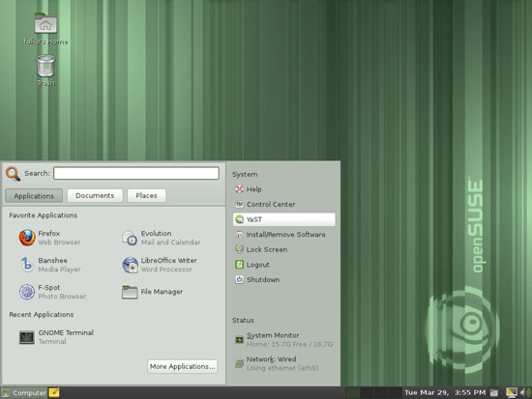532x399 pixels.
Task: Open falko's Home folder icon
Action: click(45, 28)
